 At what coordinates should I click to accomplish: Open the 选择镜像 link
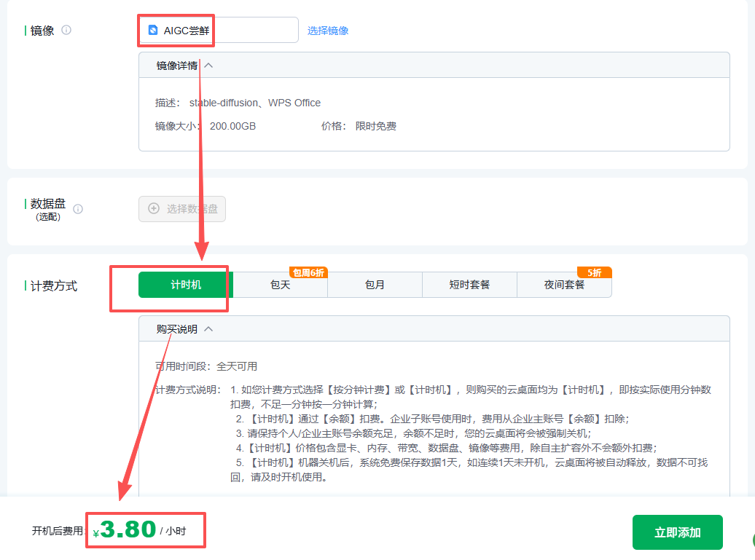click(x=328, y=31)
